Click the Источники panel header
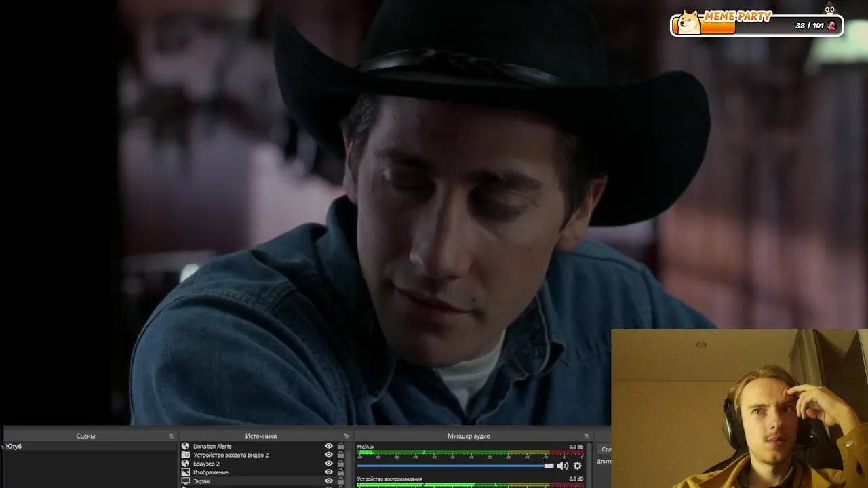This screenshot has height=488, width=868. 264,436
